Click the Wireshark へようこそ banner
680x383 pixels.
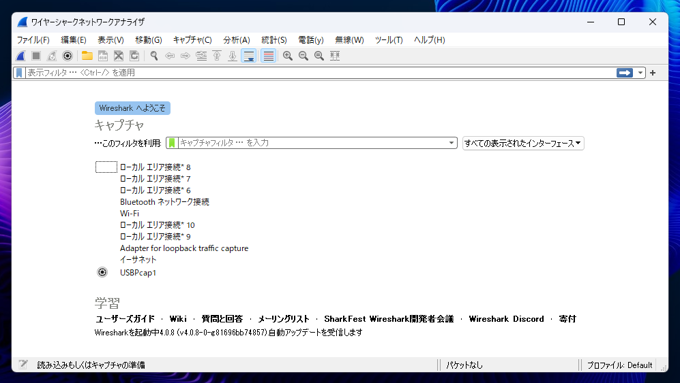pos(132,108)
